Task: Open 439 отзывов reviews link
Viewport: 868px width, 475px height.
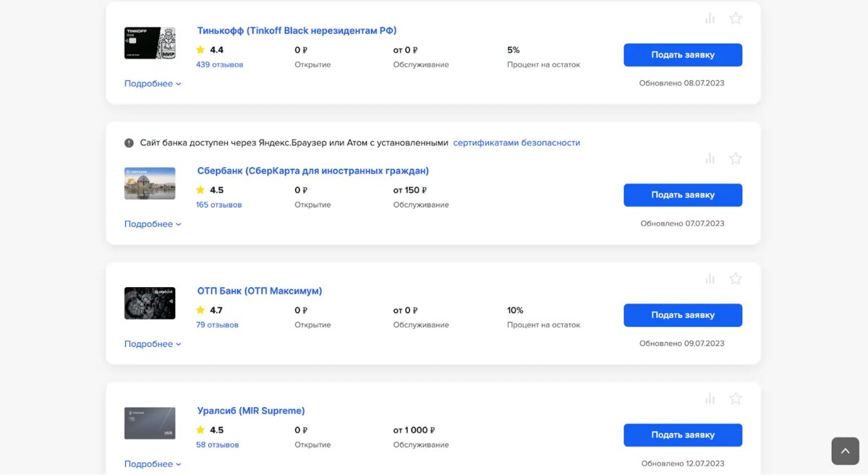Action: 219,64
